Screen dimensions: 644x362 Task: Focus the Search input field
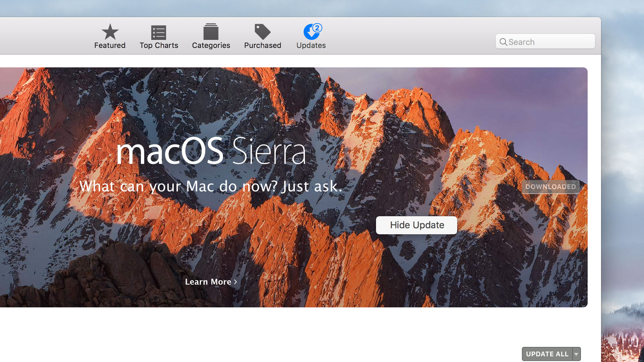545,42
